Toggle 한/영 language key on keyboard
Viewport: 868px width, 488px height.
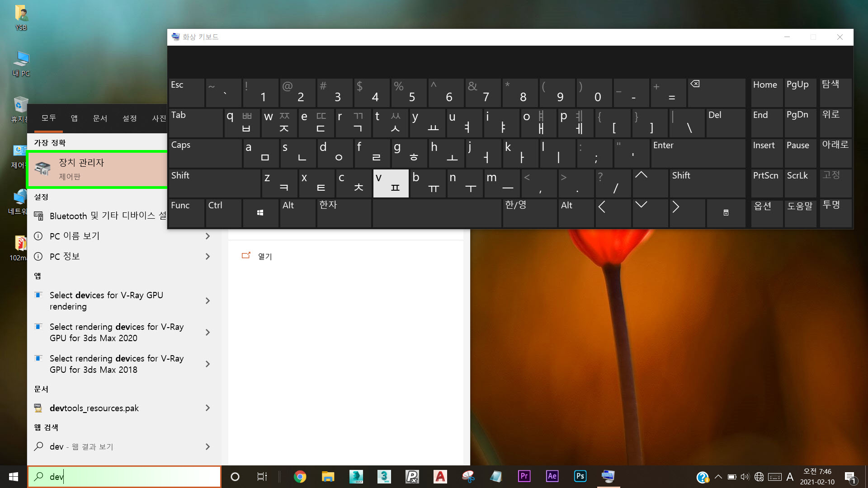529,212
